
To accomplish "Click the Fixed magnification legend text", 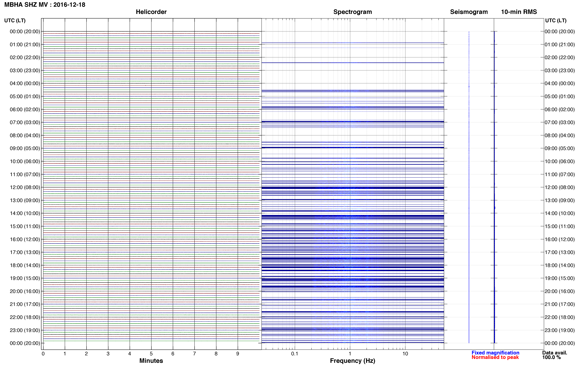I will pyautogui.click(x=495, y=353).
